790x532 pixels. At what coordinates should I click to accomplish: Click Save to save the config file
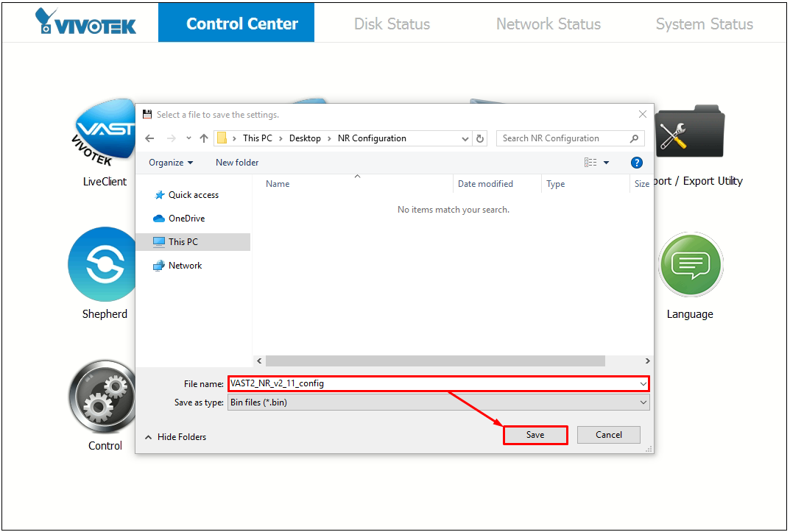coord(535,435)
